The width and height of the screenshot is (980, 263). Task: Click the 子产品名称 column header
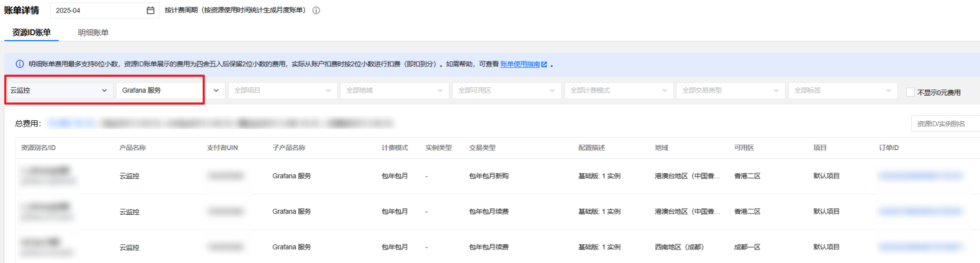point(289,148)
